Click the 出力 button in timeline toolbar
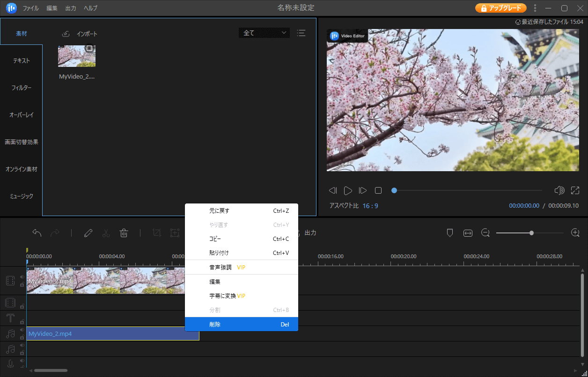Screen dimensions: 588x377 point(310,233)
